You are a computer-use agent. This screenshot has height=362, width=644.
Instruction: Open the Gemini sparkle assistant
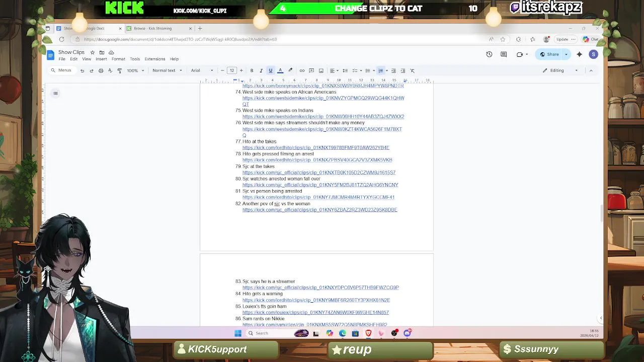pyautogui.click(x=579, y=54)
